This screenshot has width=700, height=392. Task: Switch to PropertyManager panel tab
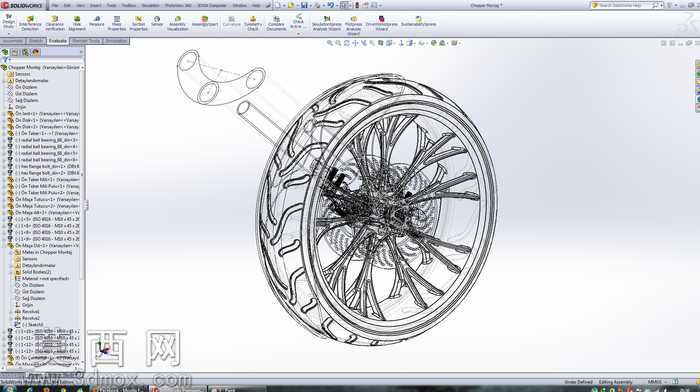point(15,52)
